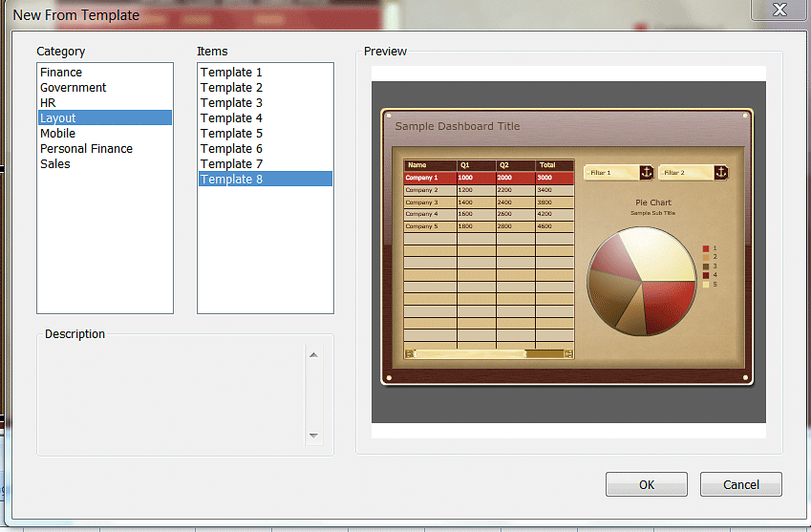Screen dimensions: 811x532
Task: Choose the HR category
Action: [x=48, y=103]
